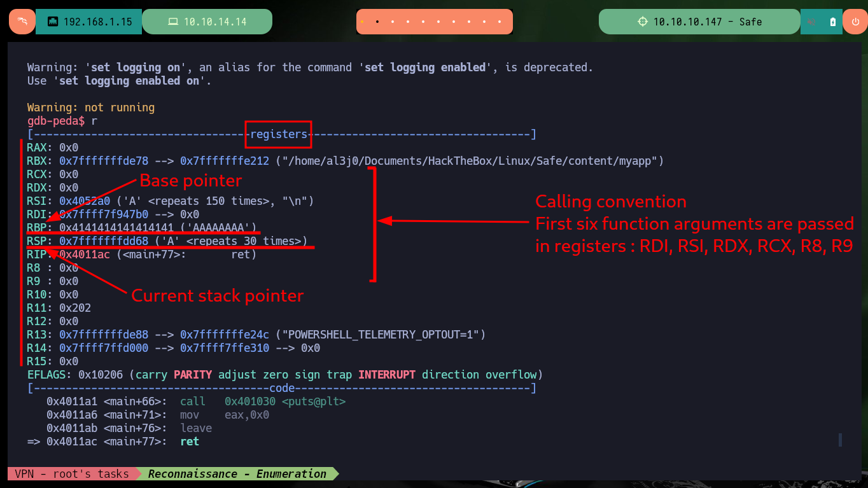Screen dimensions: 868x488
Task: Switch to the black occupied workspace dot
Action: coord(377,22)
